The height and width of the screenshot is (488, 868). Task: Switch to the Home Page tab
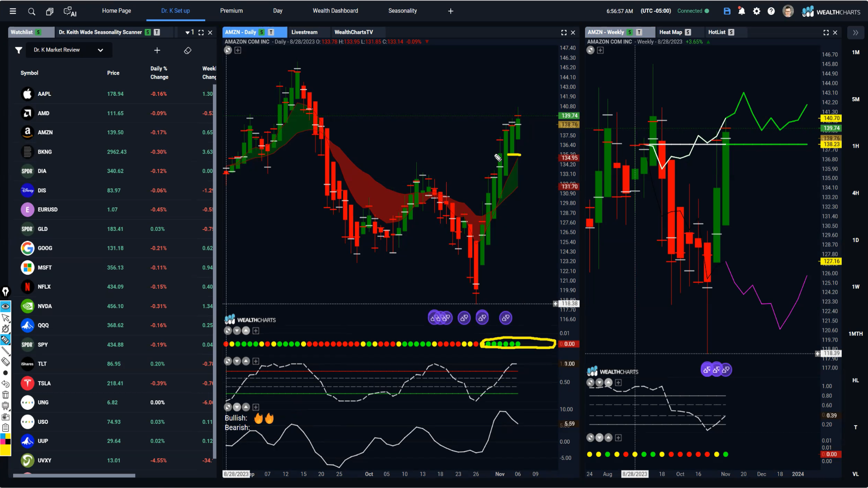pyautogui.click(x=116, y=11)
